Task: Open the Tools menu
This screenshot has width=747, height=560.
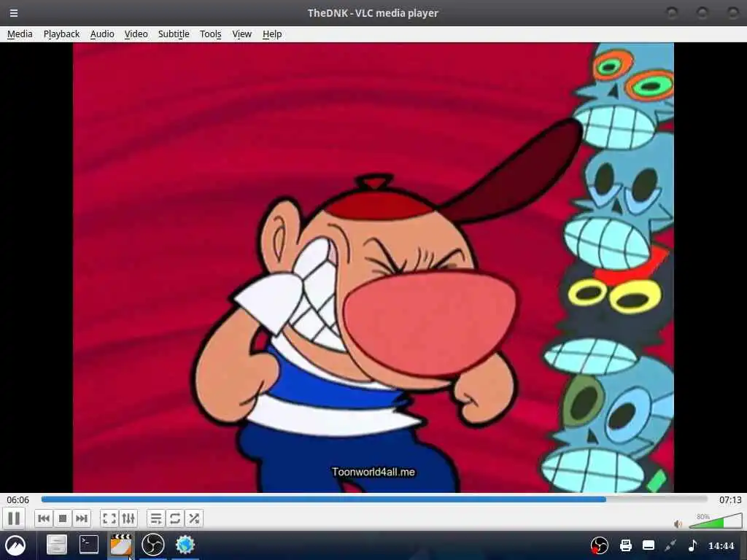Action: (210, 34)
